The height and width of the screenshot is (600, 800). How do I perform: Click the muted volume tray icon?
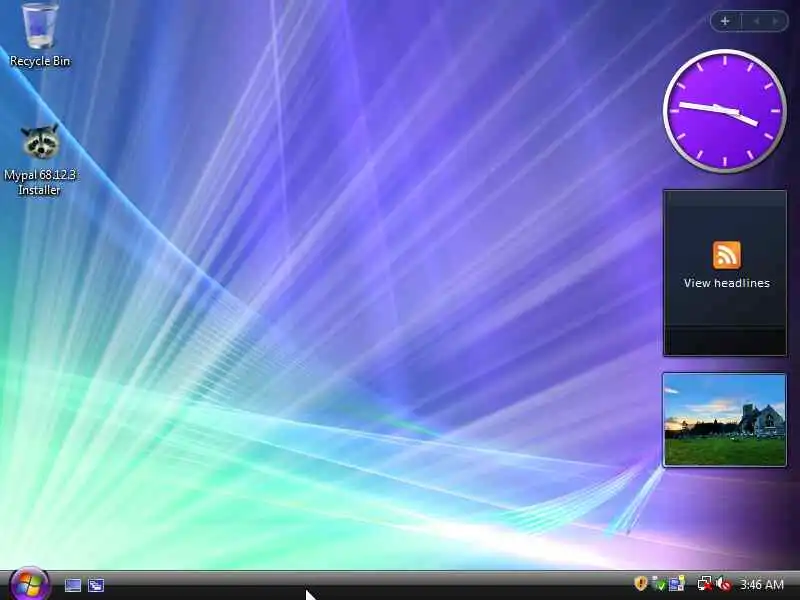coord(723,584)
